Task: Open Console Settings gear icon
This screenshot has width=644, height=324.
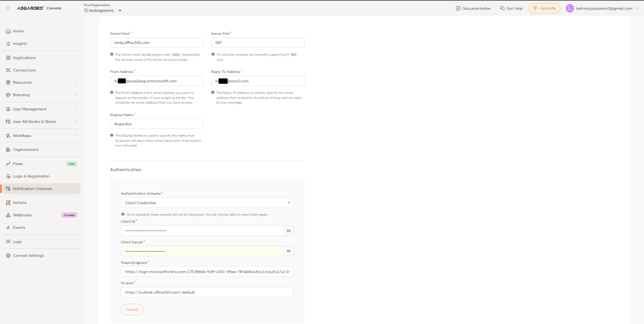Action: (8, 255)
